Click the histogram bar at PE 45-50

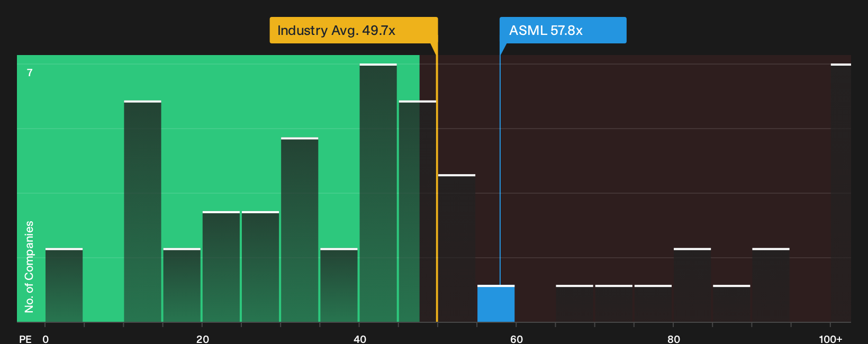point(417,212)
